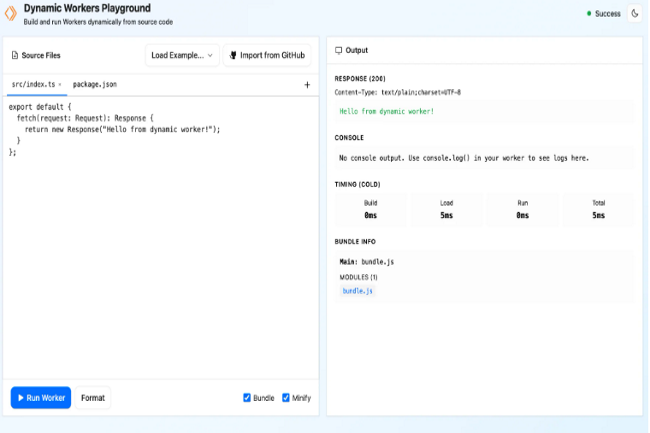The image size is (650, 433).
Task: Select the src/index.ts tab
Action: click(33, 85)
